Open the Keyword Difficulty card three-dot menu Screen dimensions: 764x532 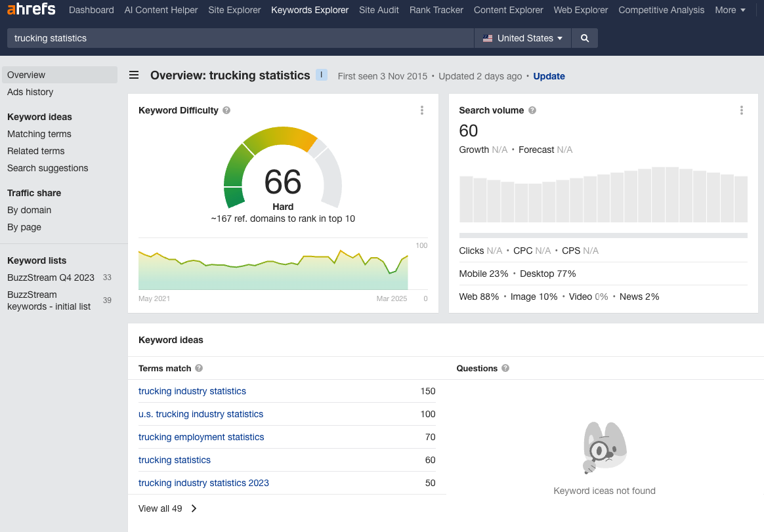(x=422, y=110)
